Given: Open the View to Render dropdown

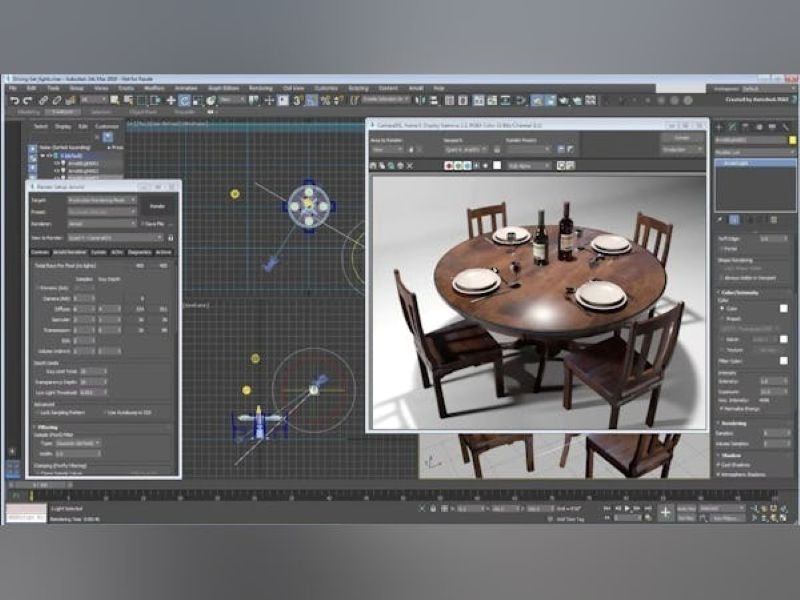Looking at the screenshot, I should click(x=115, y=237).
